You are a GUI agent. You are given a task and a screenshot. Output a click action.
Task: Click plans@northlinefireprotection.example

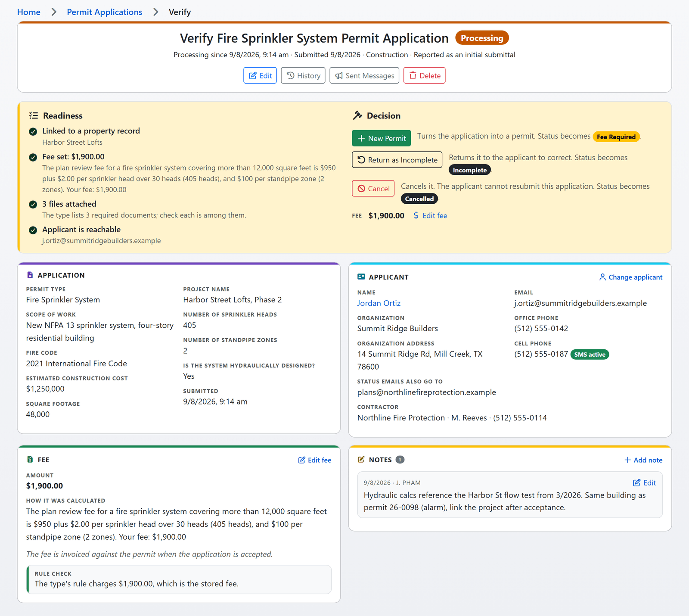click(x=427, y=392)
